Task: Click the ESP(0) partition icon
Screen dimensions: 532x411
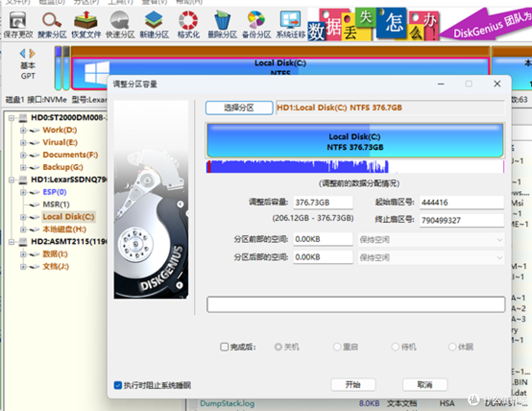Action: tap(34, 192)
